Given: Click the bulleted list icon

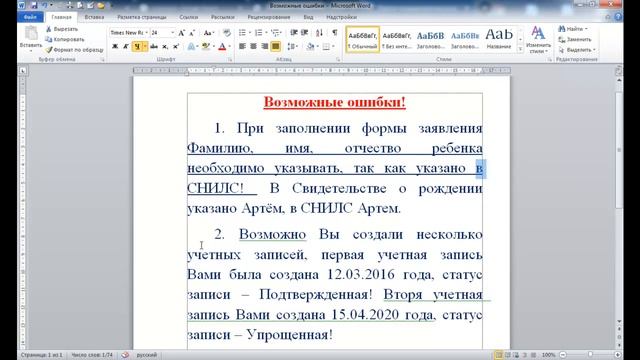Looking at the screenshot, I should pos(242,33).
